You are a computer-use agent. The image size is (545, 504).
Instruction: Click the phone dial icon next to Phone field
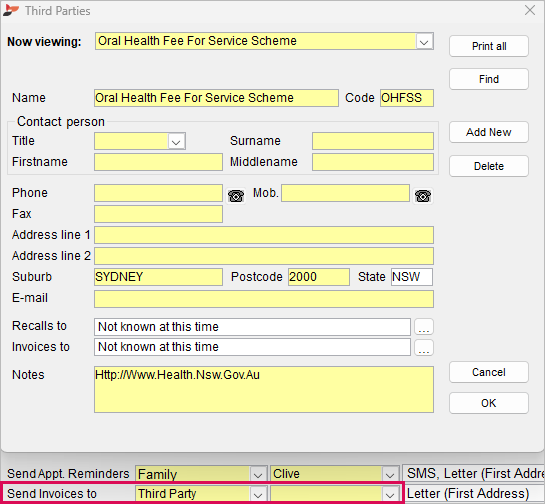pos(236,196)
